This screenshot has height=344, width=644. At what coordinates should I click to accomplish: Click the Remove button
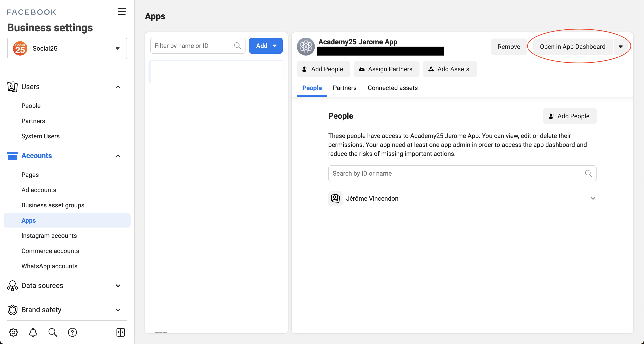(508, 47)
